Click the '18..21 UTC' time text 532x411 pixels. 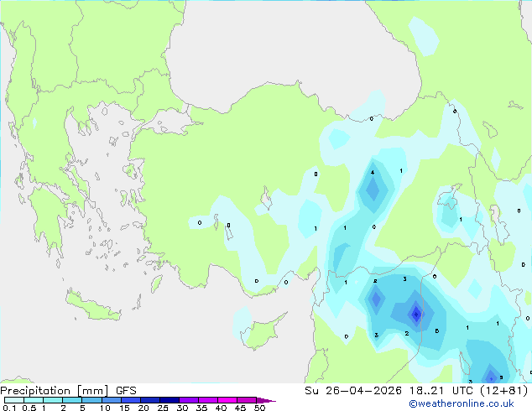(443, 391)
